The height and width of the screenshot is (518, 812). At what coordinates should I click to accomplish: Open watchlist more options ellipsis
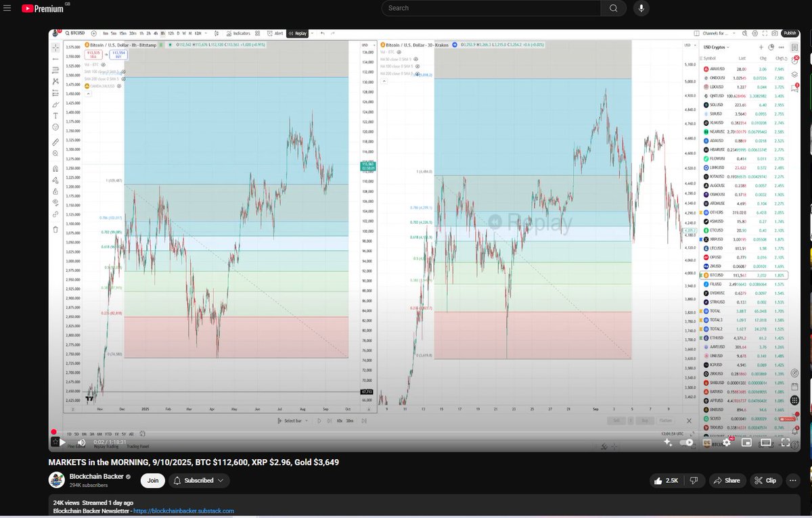pyautogui.click(x=782, y=47)
